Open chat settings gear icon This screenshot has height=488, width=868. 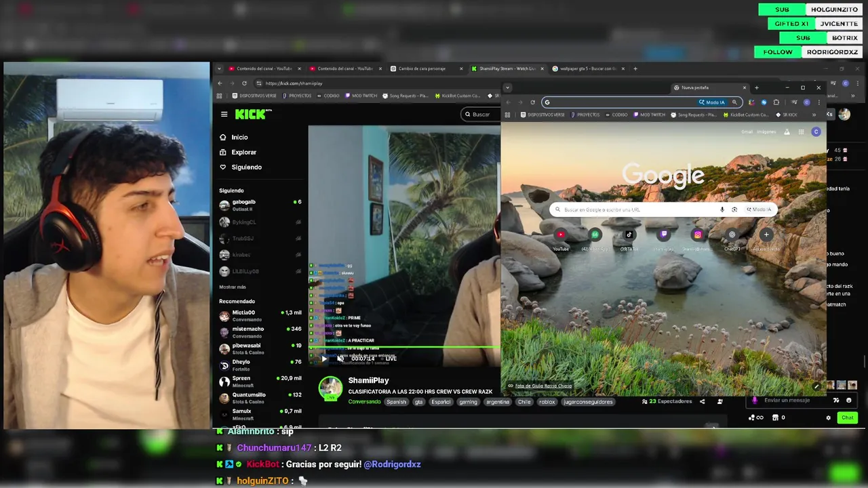tap(828, 418)
